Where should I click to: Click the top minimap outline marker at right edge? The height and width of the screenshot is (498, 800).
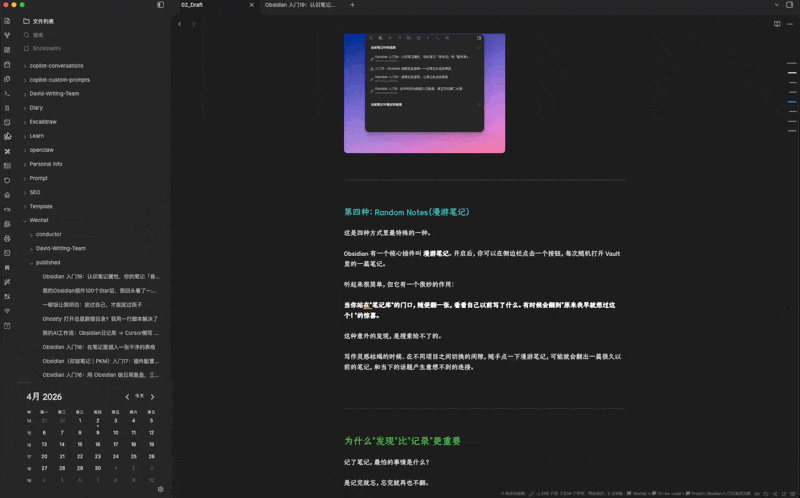[792, 63]
